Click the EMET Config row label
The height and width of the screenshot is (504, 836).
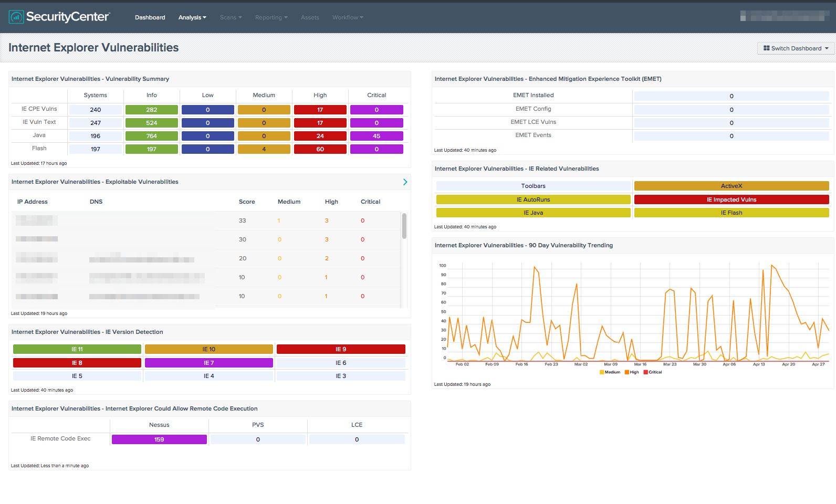coord(534,109)
